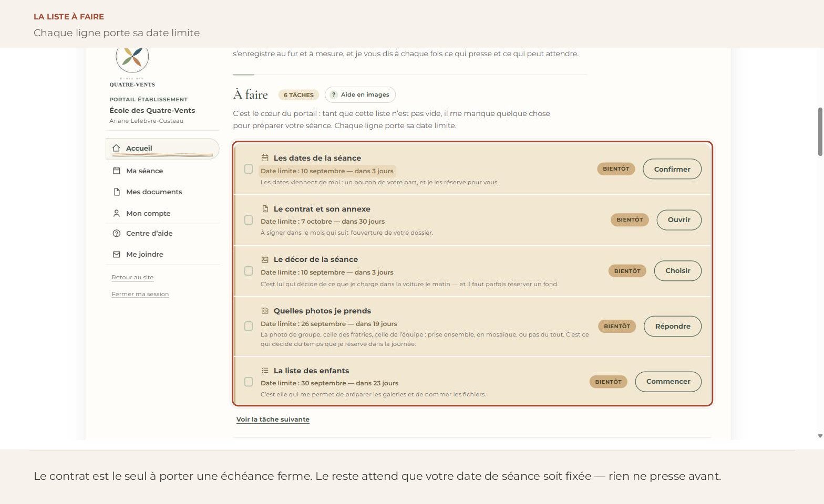Click the 'La liste des enfants' title
Viewport: 824px width, 504px height.
[x=311, y=371]
